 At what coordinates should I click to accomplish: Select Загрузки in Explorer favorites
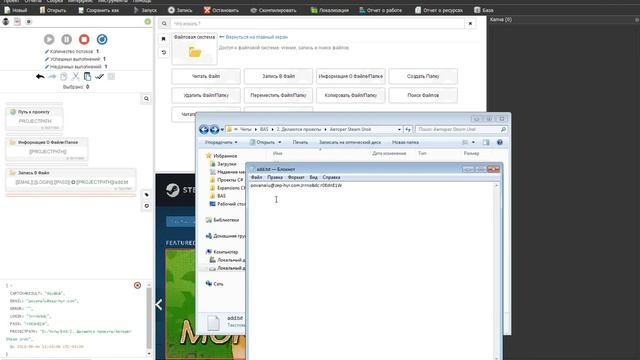coord(223,164)
